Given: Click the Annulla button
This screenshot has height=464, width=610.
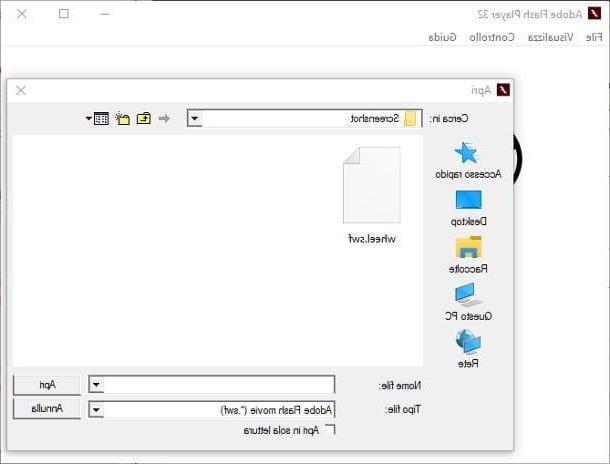Looking at the screenshot, I should click(x=47, y=409).
